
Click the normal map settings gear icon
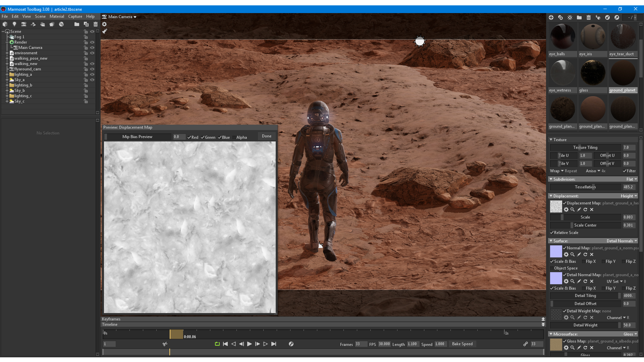point(566,254)
